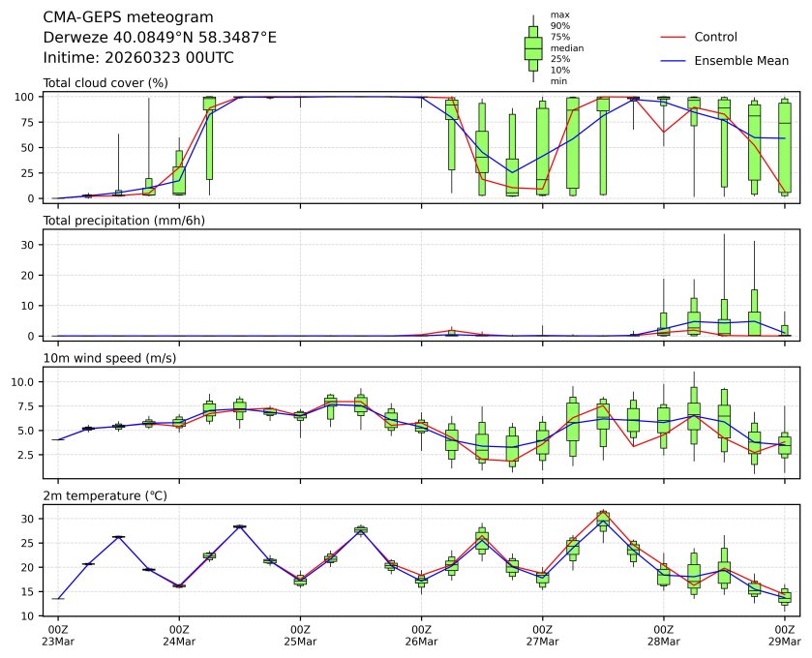Click the box-plot legend symbol
This screenshot has width=812, height=658.
tap(532, 48)
